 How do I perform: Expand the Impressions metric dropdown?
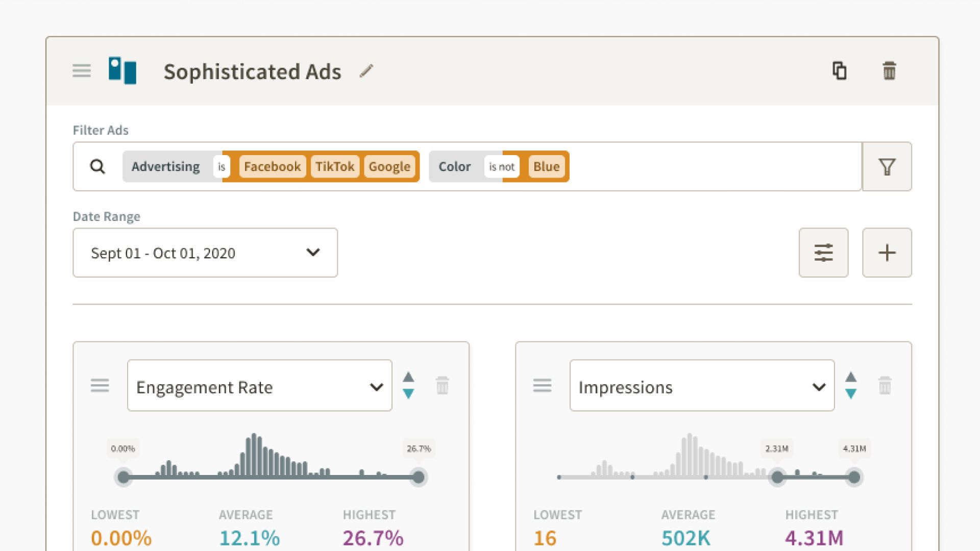(x=701, y=386)
